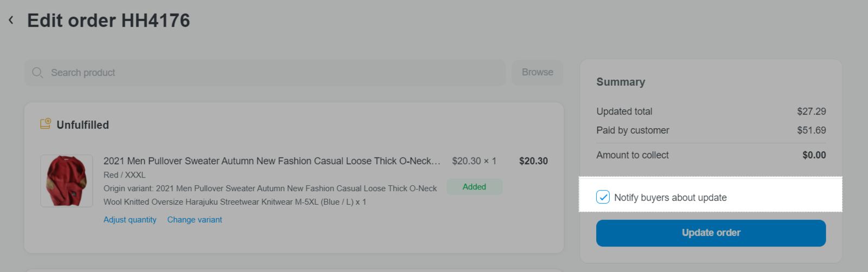The width and height of the screenshot is (868, 272).
Task: Click the Amount to collect $0.00 value
Action: point(814,155)
